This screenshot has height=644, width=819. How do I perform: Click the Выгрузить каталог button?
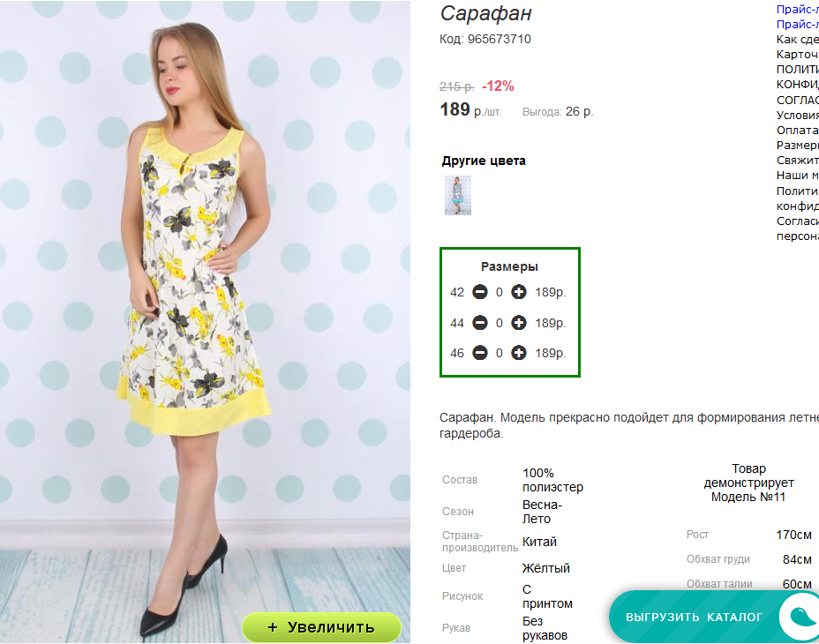[695, 617]
